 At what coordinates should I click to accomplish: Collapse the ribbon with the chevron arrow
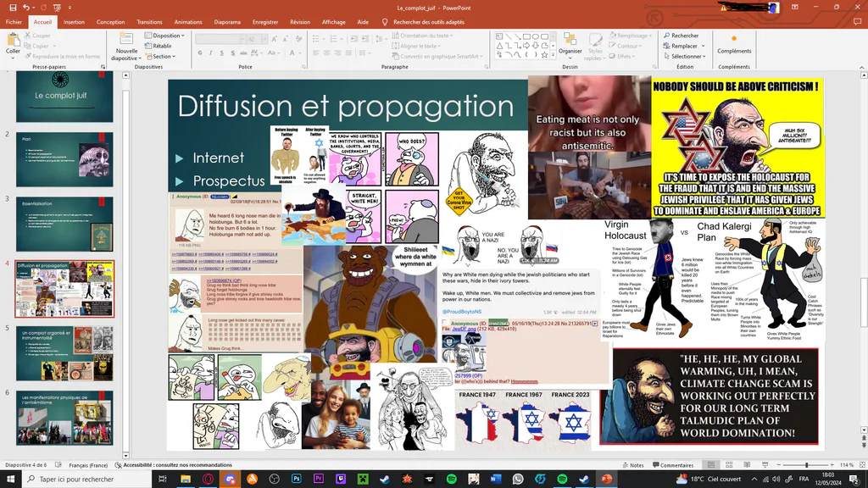[862, 67]
